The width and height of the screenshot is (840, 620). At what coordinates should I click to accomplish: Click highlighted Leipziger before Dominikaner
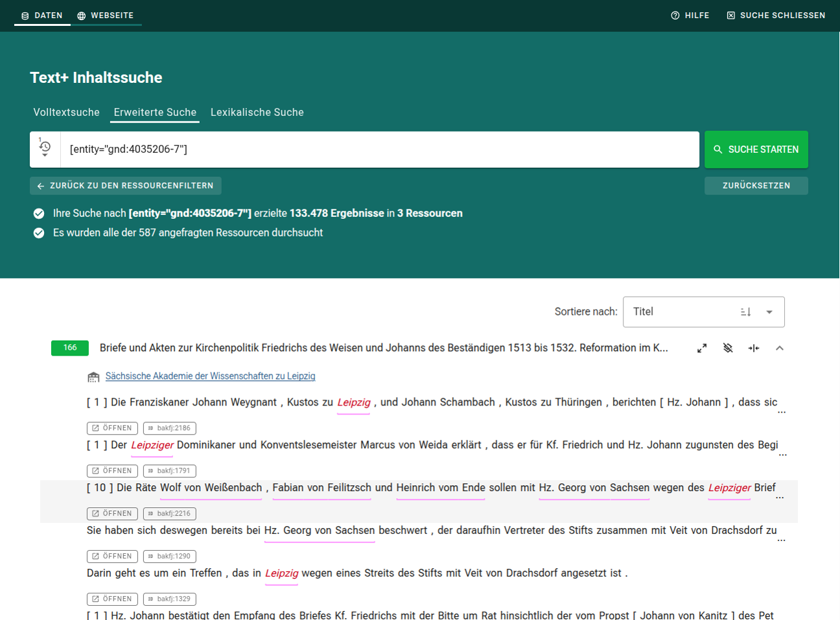[x=152, y=445]
